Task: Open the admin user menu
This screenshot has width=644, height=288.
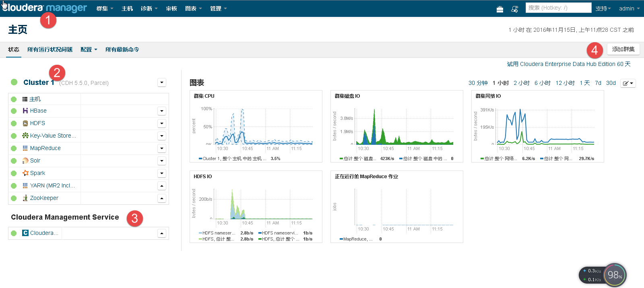Action: (629, 8)
